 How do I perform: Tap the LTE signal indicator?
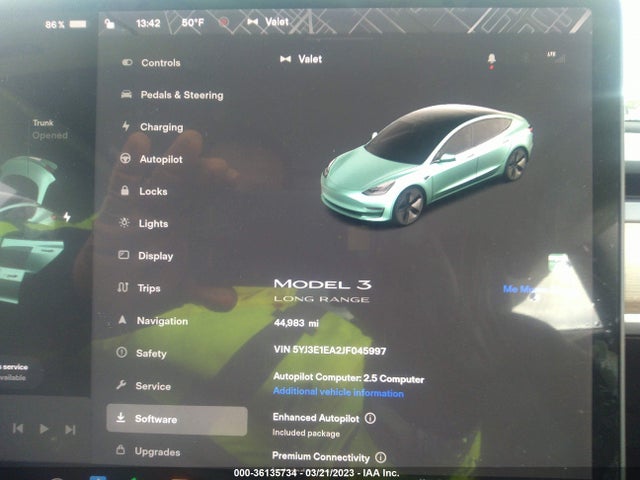[556, 57]
